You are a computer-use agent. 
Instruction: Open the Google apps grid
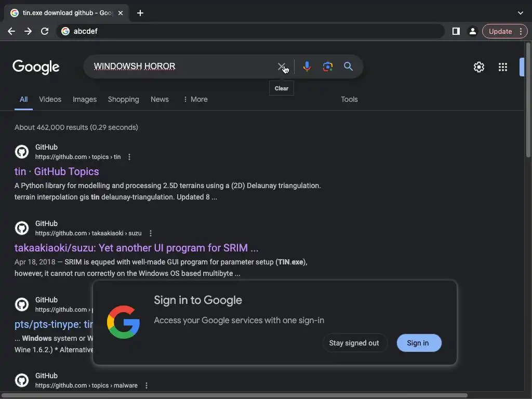coord(503,67)
